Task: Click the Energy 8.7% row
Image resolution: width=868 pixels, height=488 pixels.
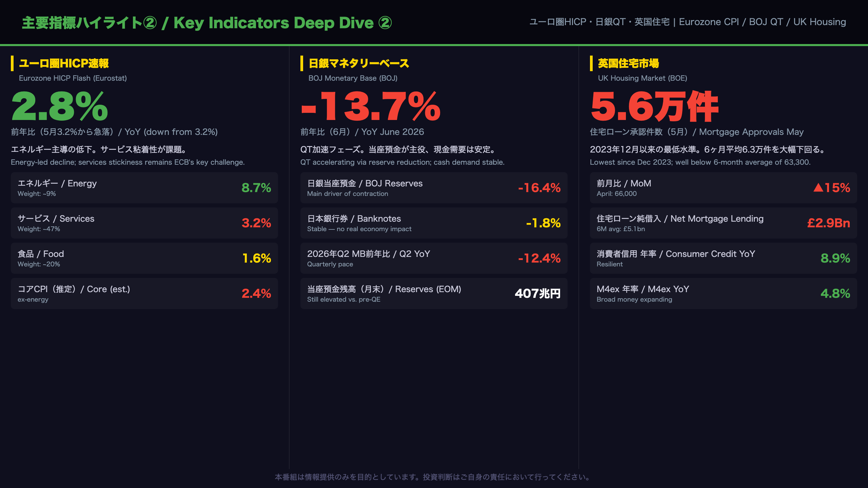Action: [144, 188]
